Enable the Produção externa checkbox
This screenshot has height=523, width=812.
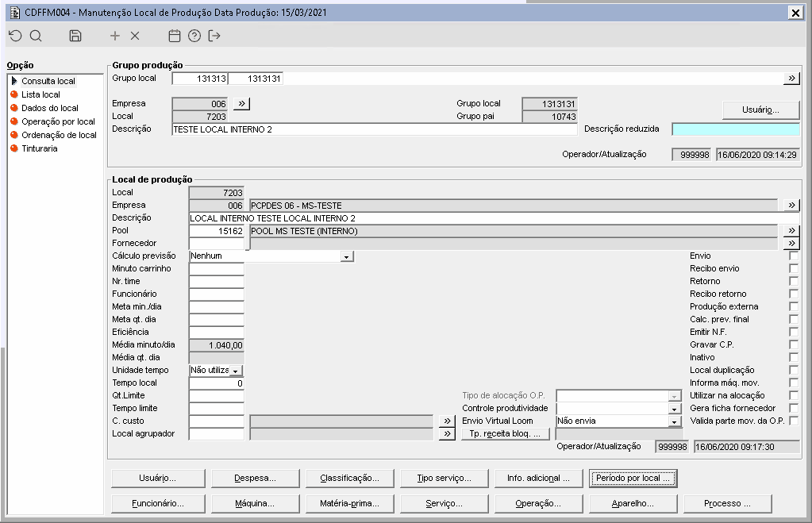(x=794, y=306)
